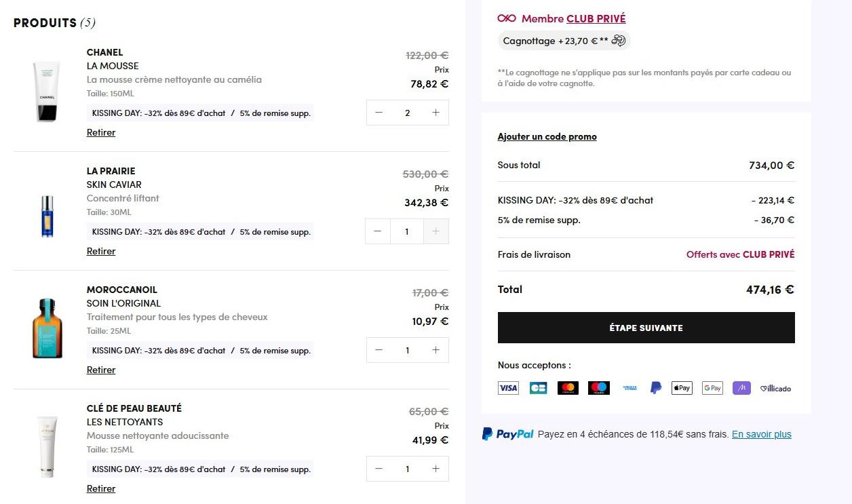Click the Apple Pay icon
Image resolution: width=852 pixels, height=504 pixels.
tap(682, 388)
